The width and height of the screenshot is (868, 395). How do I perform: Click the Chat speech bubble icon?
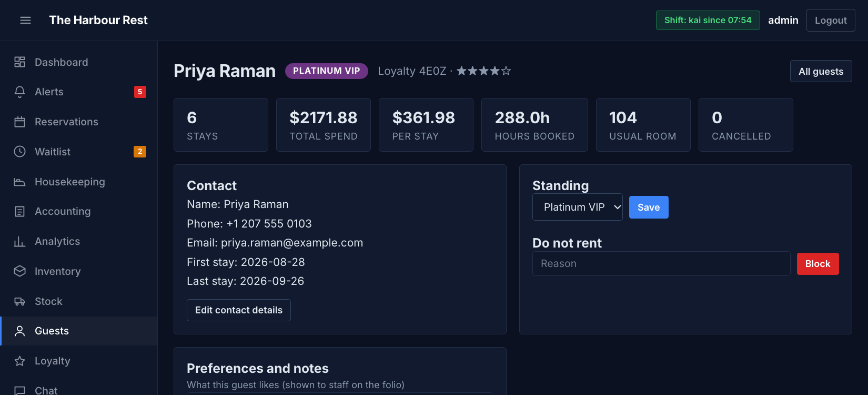[x=19, y=390]
